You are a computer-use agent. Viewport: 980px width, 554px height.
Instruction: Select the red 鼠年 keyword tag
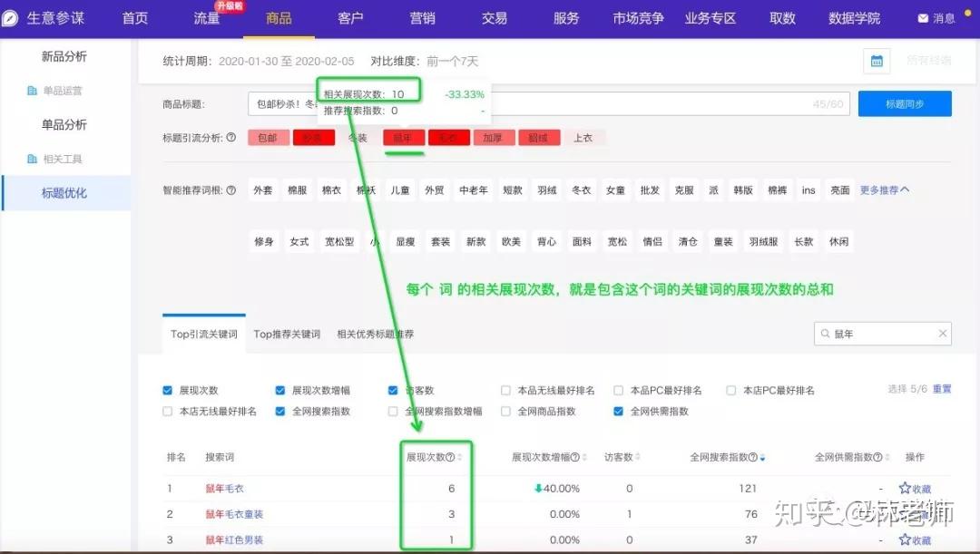[404, 138]
